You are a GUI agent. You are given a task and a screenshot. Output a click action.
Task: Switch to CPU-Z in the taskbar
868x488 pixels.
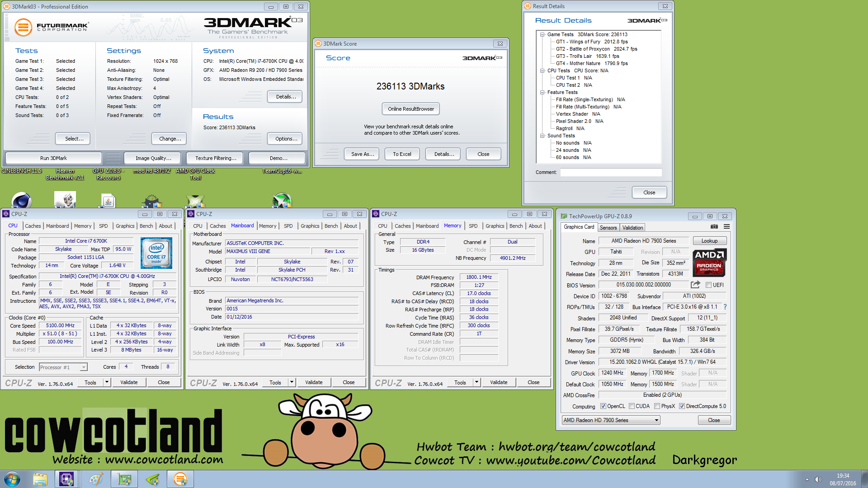point(66,479)
